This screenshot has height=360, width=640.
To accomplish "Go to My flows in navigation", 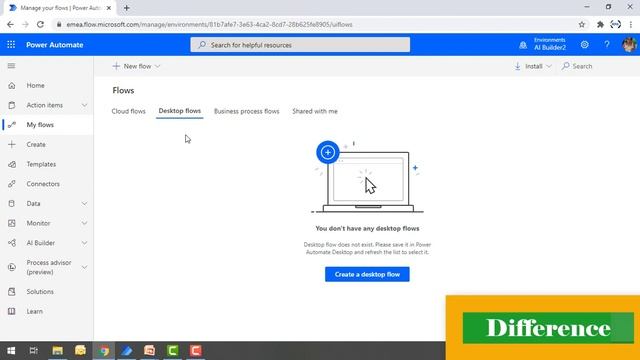I will click(40, 125).
